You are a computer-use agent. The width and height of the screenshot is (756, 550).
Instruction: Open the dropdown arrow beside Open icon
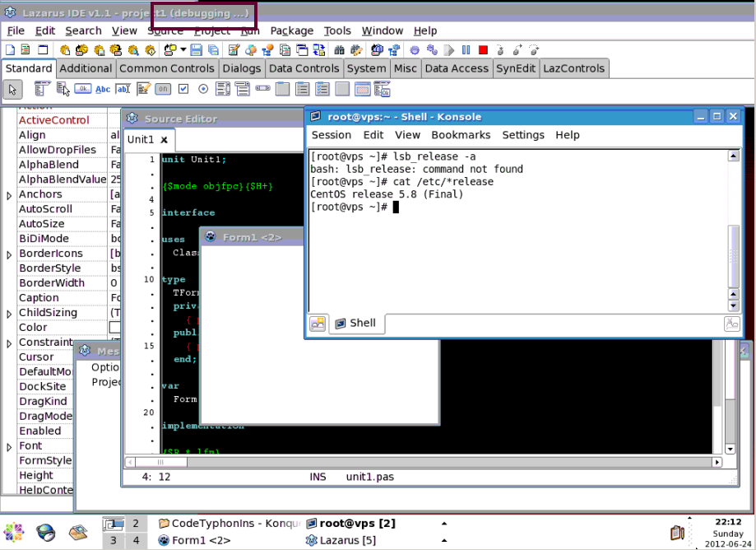(183, 49)
